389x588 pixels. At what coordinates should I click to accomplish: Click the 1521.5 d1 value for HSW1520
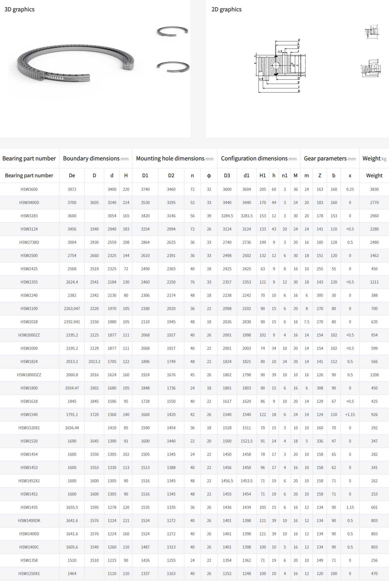pyautogui.click(x=247, y=441)
